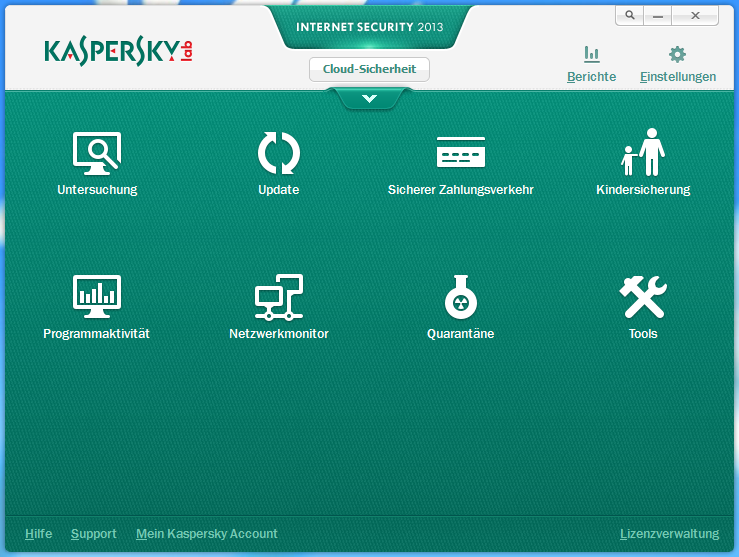Open the Kindersicherung parent-child icon
The width and height of the screenshot is (739, 557).
click(x=643, y=152)
